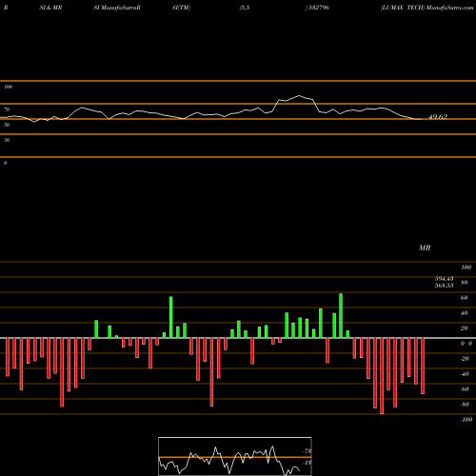Click the MR axis label -20

[465, 359]
